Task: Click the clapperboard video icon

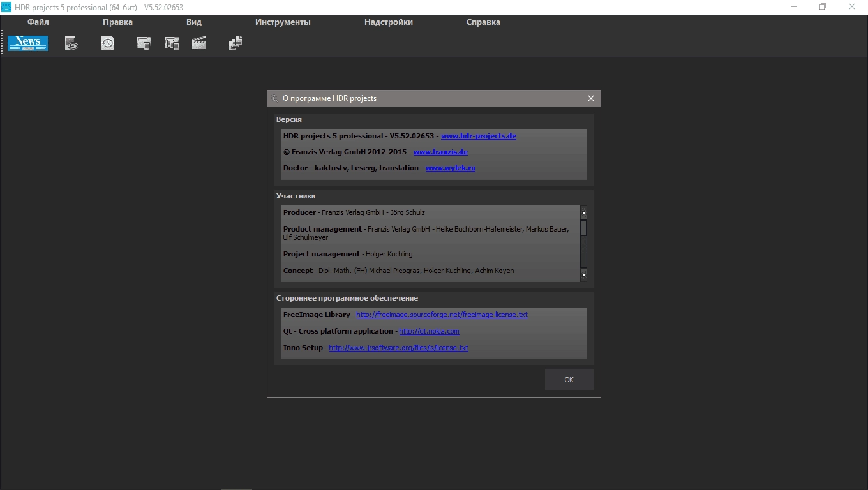Action: (199, 43)
